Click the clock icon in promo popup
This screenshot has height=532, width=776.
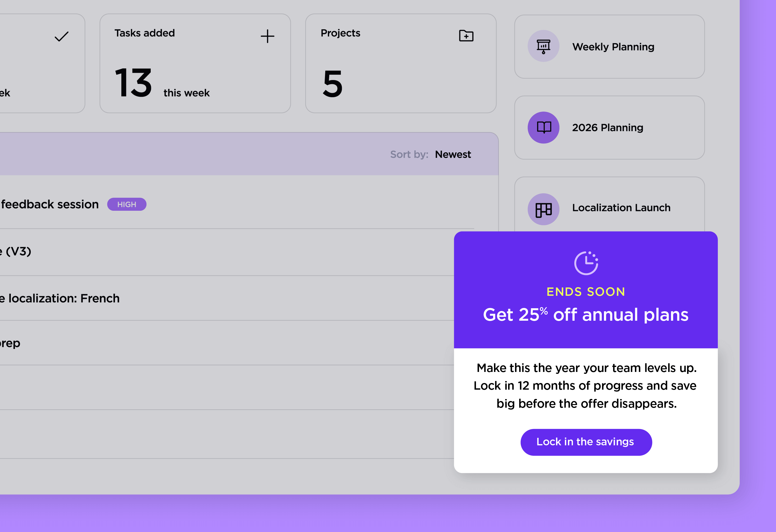tap(586, 263)
